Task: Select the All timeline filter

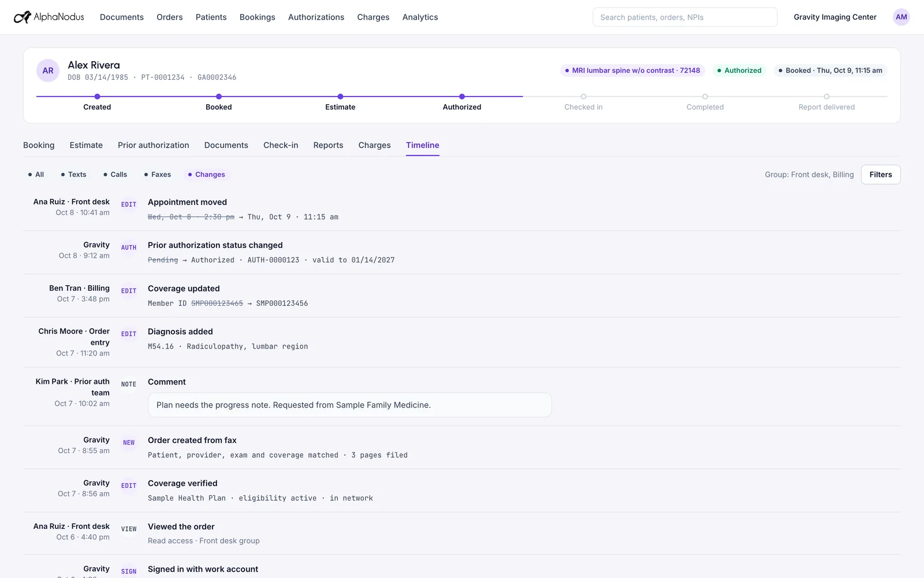Action: click(x=36, y=175)
